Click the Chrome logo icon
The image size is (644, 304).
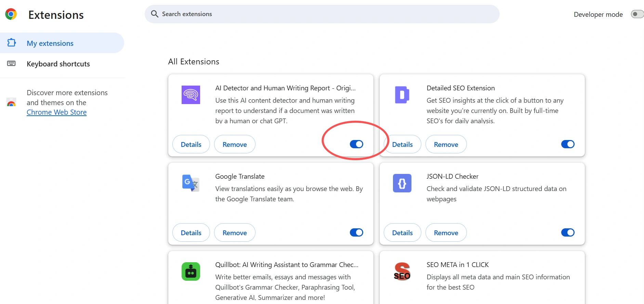11,14
